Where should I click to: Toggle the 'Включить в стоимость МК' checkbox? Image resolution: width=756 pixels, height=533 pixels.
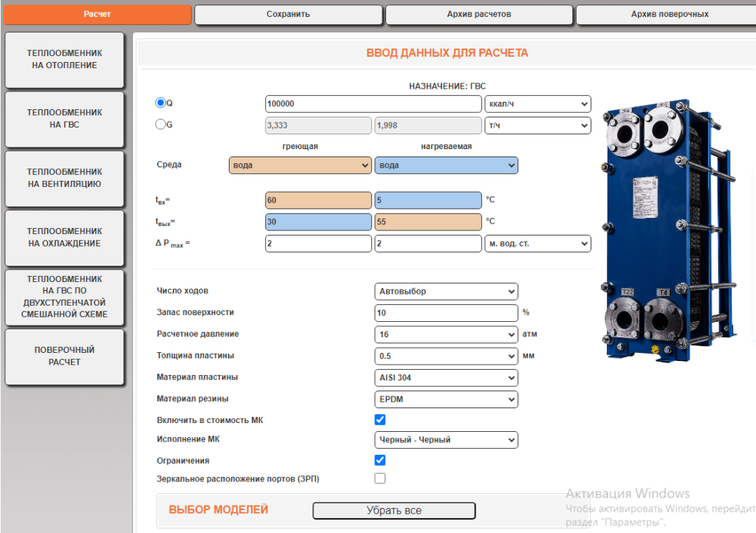pyautogui.click(x=380, y=420)
